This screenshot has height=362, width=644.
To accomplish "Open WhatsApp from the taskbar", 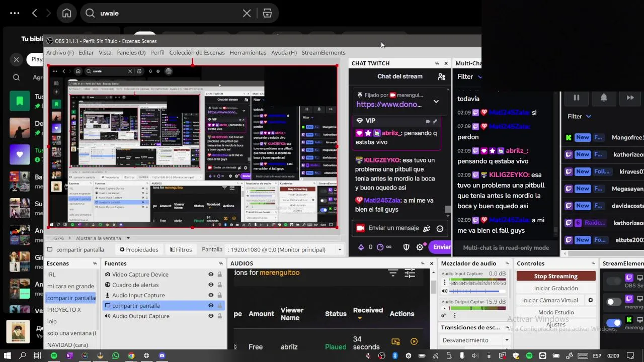I will (x=116, y=355).
